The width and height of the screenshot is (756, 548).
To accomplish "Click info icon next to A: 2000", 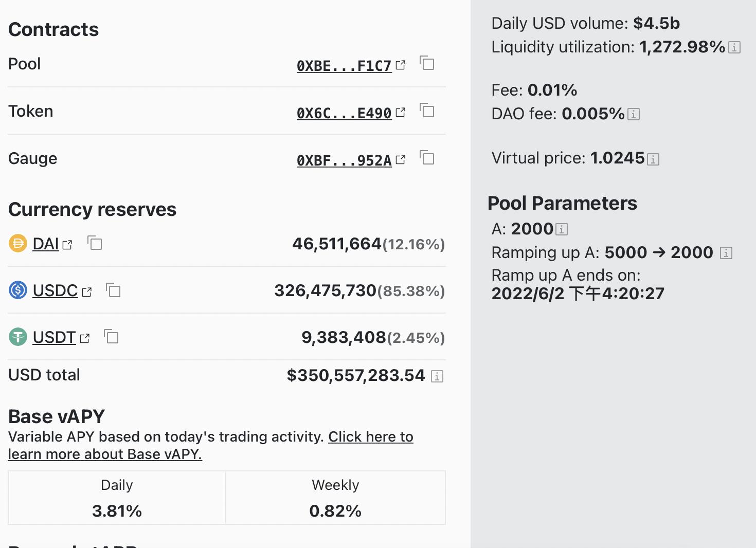I will point(562,229).
